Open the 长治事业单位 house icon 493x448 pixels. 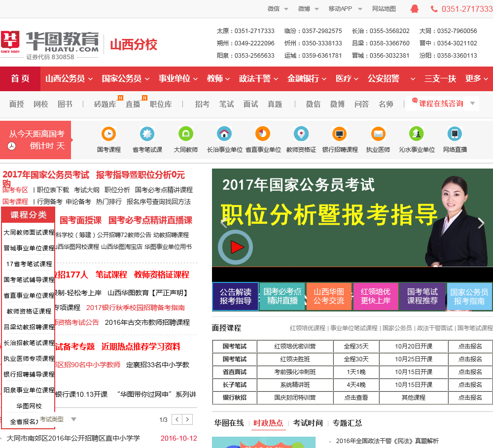[224, 134]
